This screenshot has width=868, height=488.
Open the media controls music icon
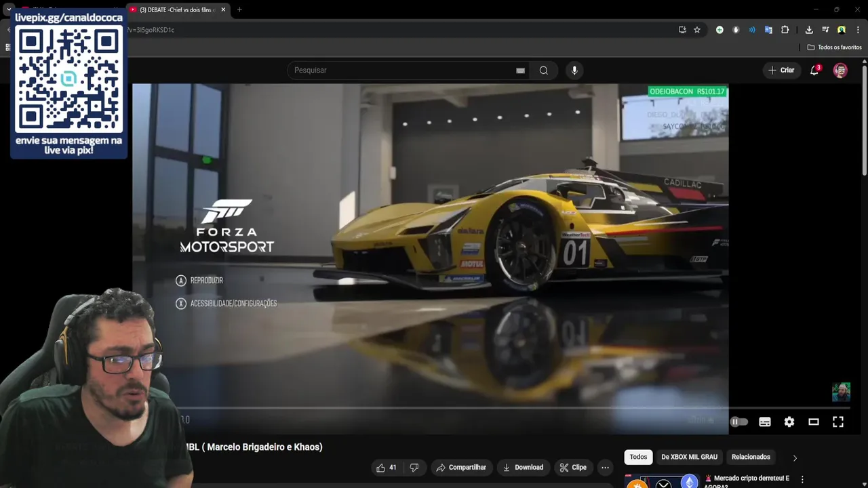[825, 30]
